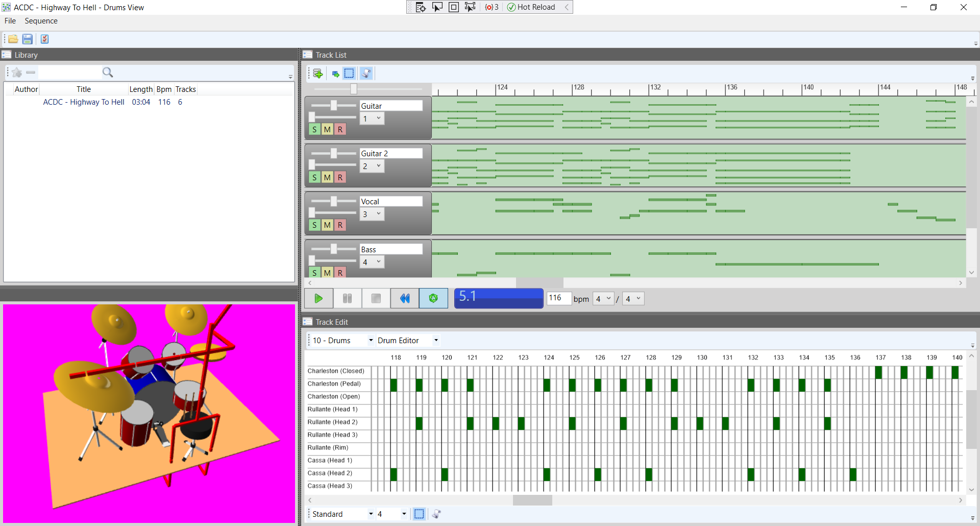980x526 pixels.
Task: Toggle the scroll script icon in Track List toolbar
Action: (x=366, y=74)
